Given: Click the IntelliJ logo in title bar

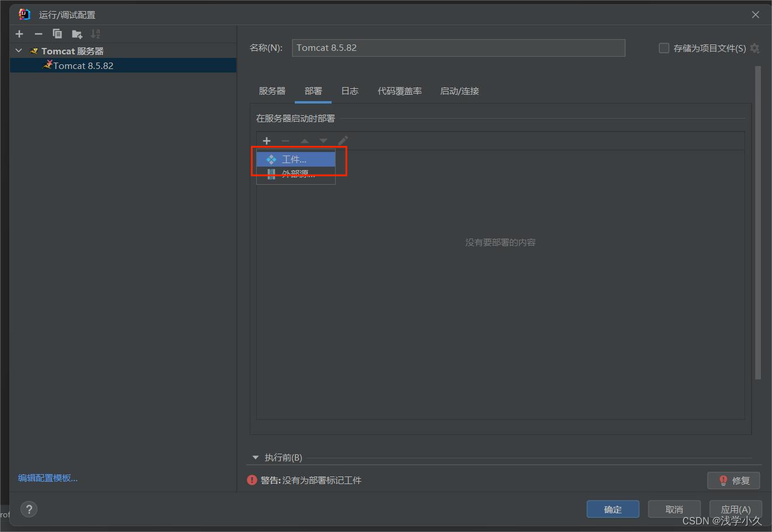Looking at the screenshot, I should click(x=24, y=15).
